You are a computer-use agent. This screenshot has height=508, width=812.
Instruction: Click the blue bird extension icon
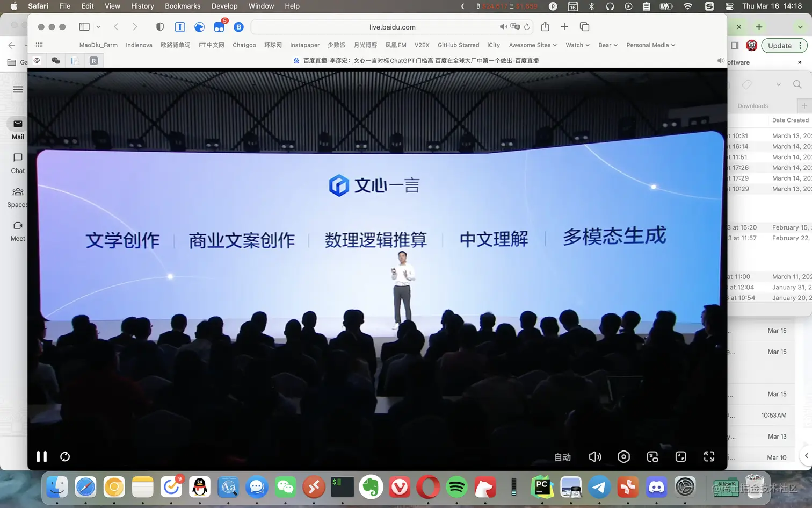pos(199,27)
